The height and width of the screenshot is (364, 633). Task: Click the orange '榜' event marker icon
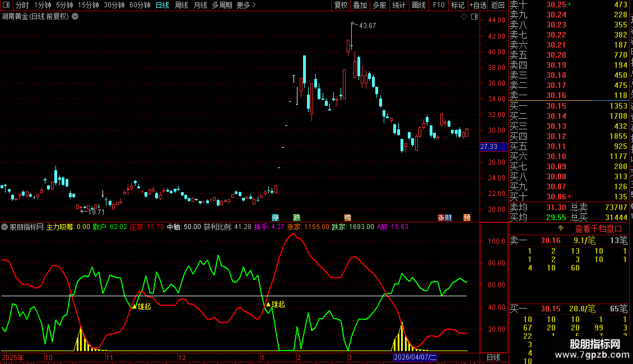coord(348,217)
